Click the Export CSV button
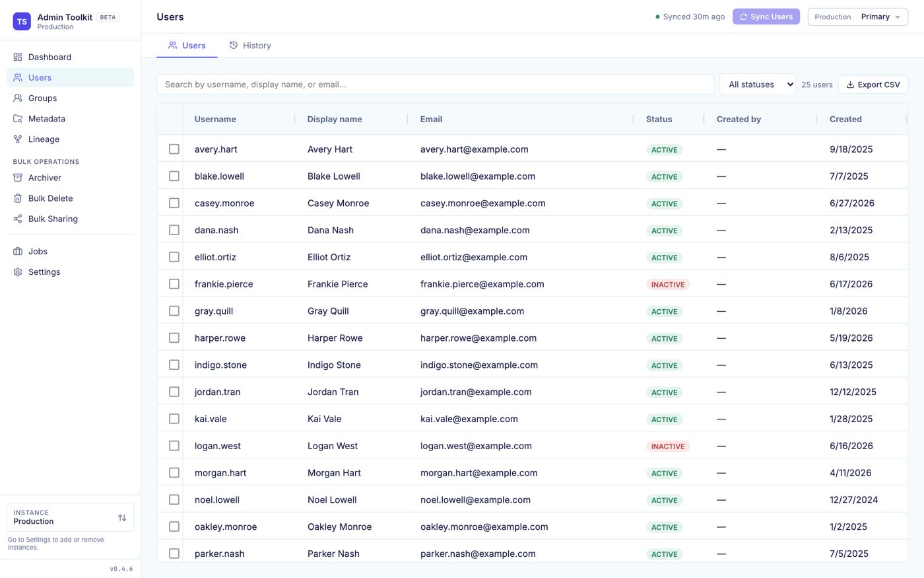924x578 pixels. tap(873, 85)
